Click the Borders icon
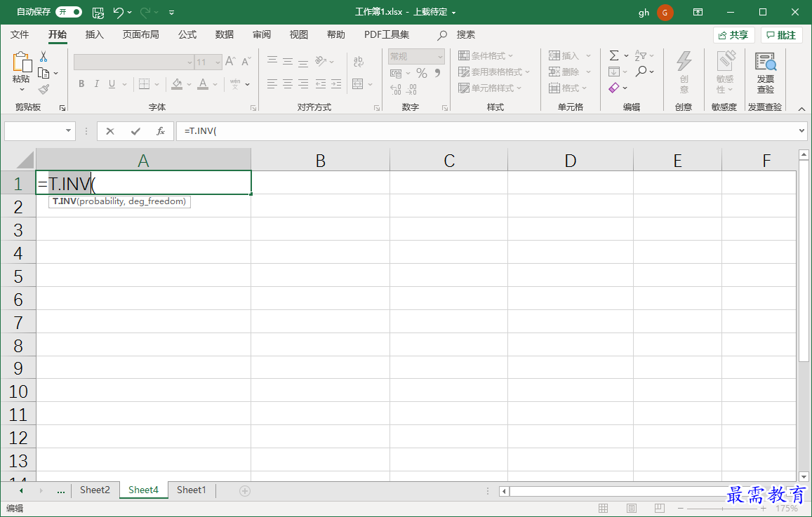Viewport: 812px width, 517px height. click(x=144, y=84)
